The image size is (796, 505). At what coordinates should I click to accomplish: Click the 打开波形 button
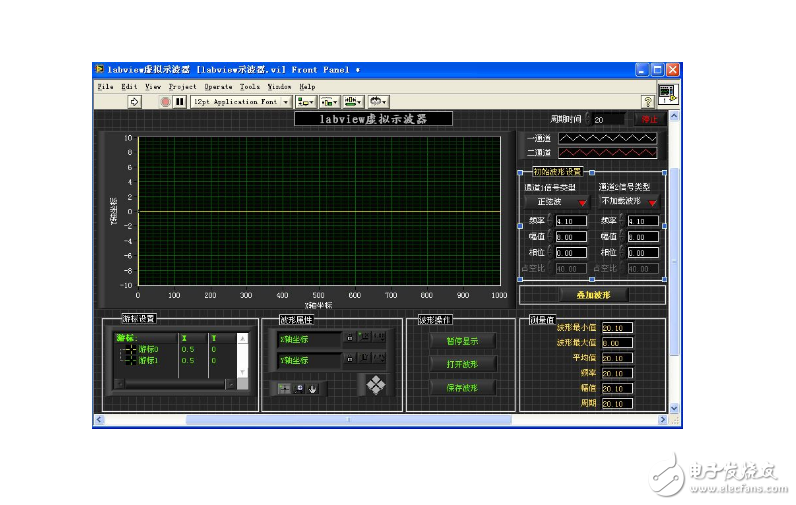tap(462, 364)
